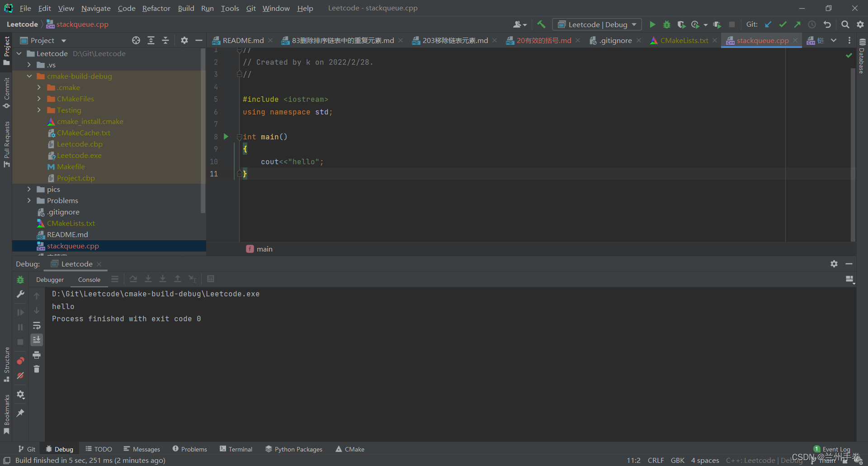The height and width of the screenshot is (466, 868).
Task: Clear console with trash icon
Action: coord(37,369)
